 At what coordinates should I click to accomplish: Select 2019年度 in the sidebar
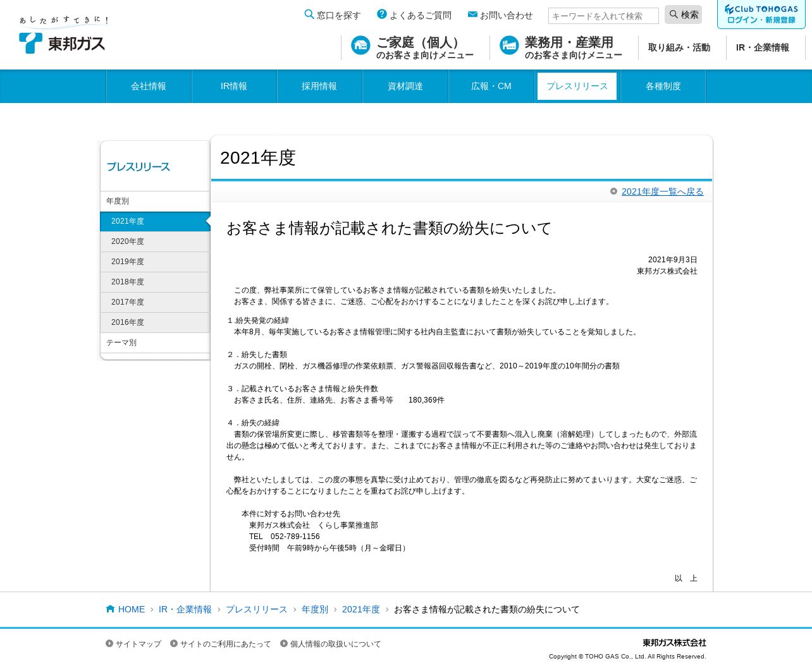point(155,262)
